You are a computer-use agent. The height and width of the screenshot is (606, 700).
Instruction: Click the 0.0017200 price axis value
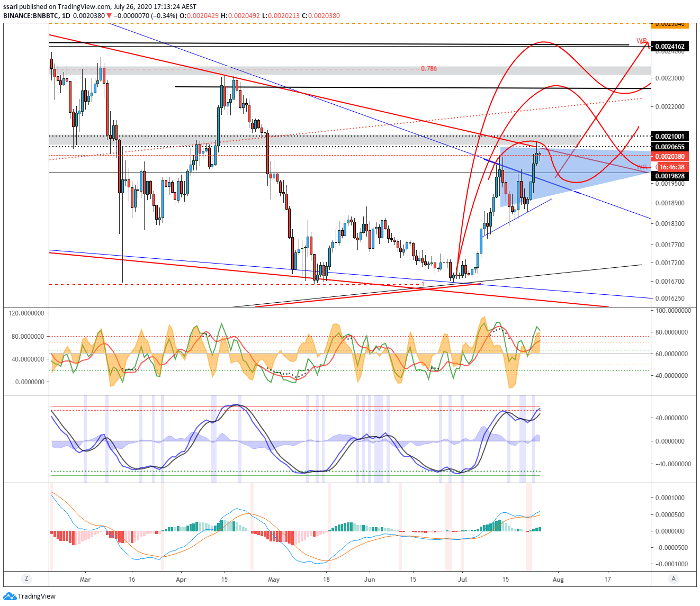670,263
